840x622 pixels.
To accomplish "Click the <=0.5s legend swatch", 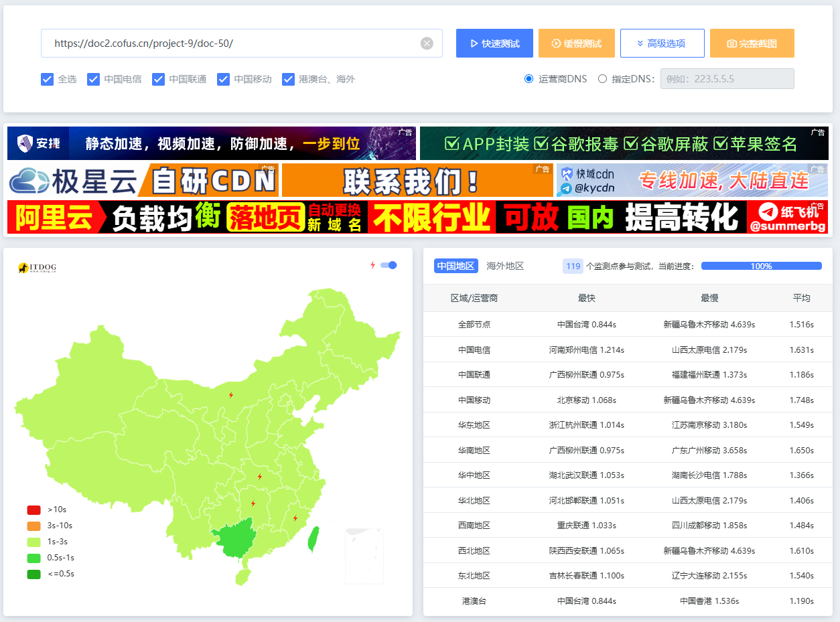I will click(x=34, y=574).
